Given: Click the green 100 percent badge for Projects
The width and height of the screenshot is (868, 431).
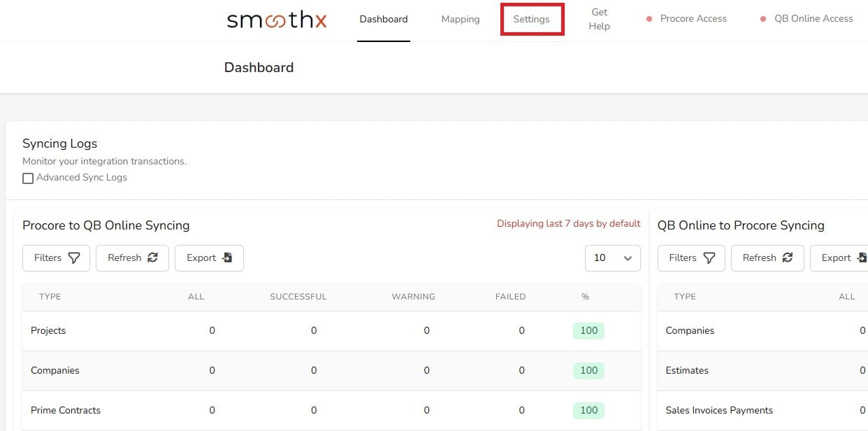Looking at the screenshot, I should tap(588, 331).
